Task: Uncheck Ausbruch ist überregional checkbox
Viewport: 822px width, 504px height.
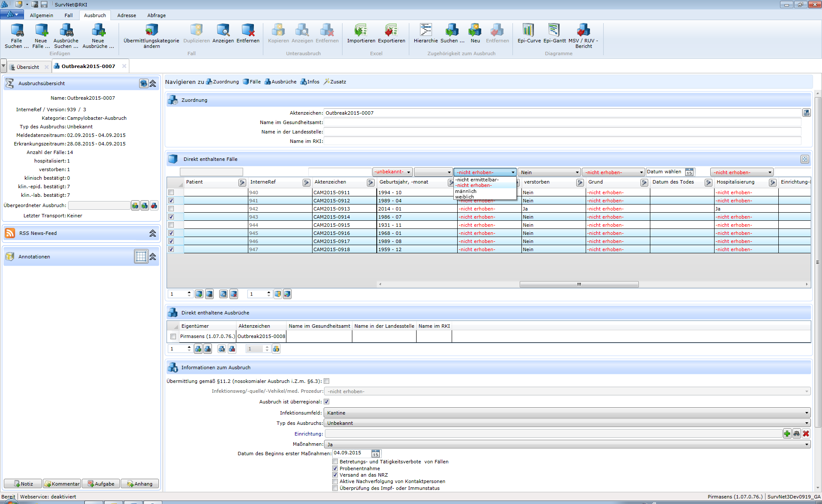Action: point(327,402)
